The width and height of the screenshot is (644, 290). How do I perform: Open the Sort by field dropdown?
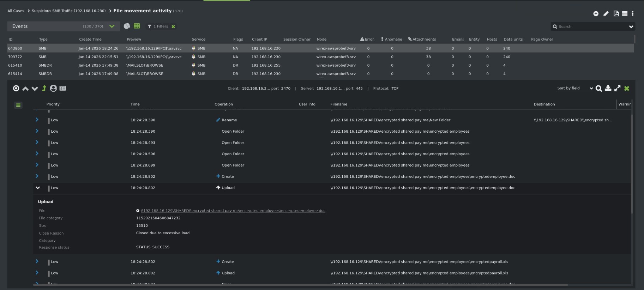click(575, 88)
